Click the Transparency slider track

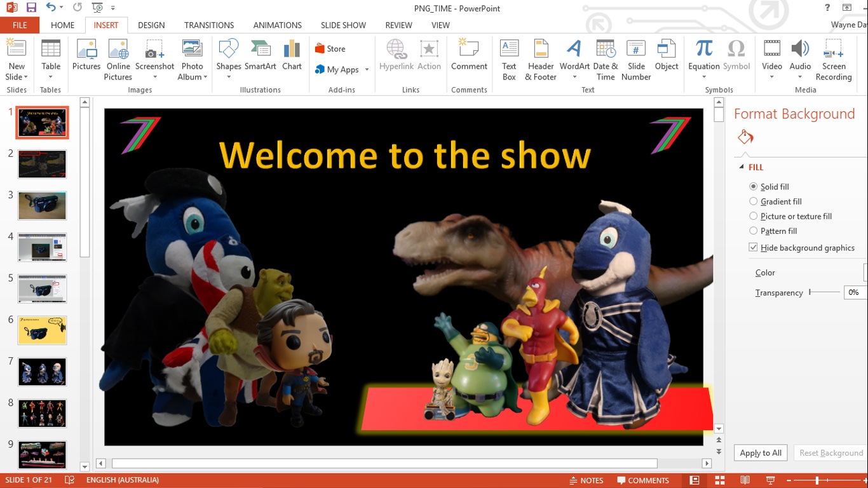coord(824,292)
